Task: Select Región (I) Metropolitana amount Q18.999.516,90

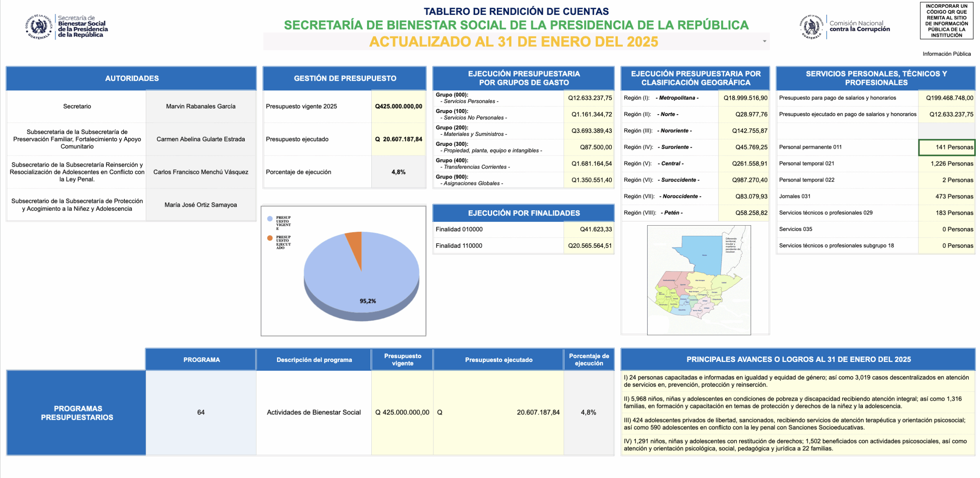Action: [744, 98]
